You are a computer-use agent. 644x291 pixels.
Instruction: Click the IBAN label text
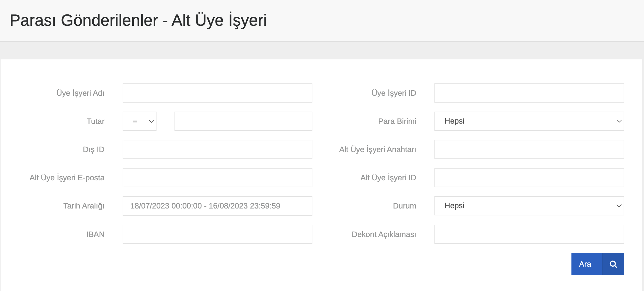point(95,234)
